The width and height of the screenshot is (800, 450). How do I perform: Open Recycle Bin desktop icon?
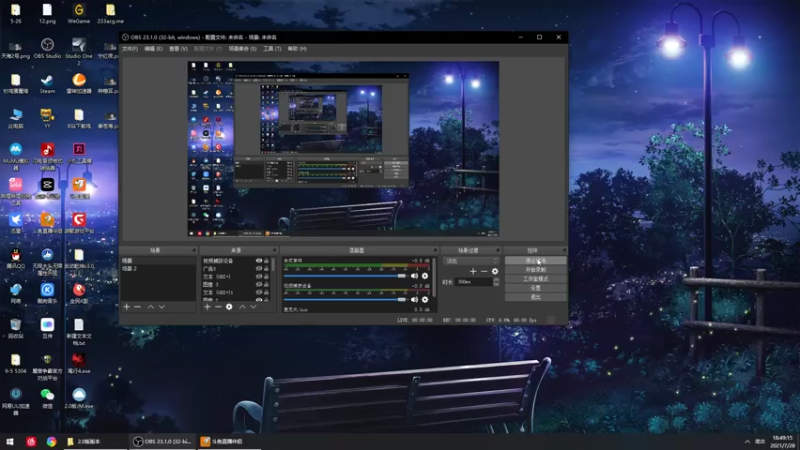coord(16,329)
